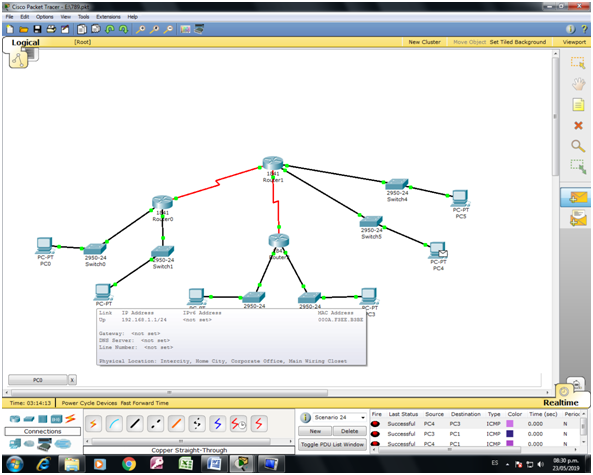Choose the Add Complex PDU envelope
The image size is (593, 475).
pyautogui.click(x=578, y=218)
